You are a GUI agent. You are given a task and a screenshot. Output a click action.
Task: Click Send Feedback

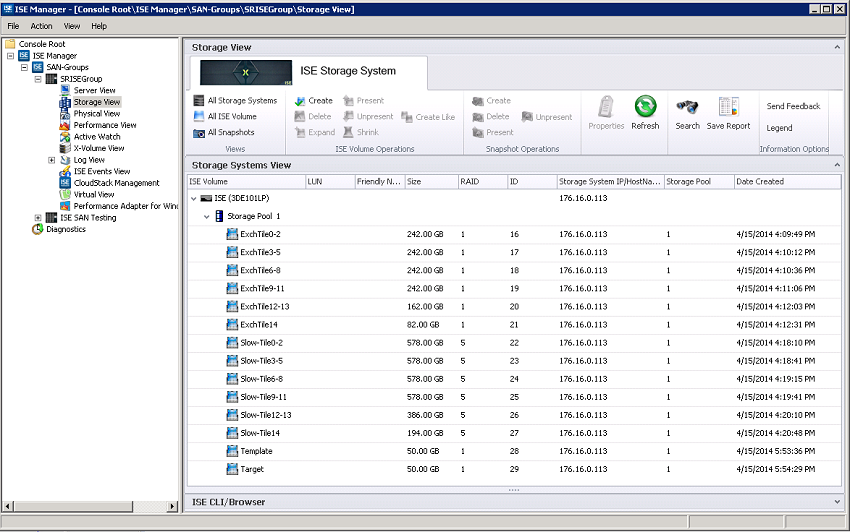coord(793,106)
